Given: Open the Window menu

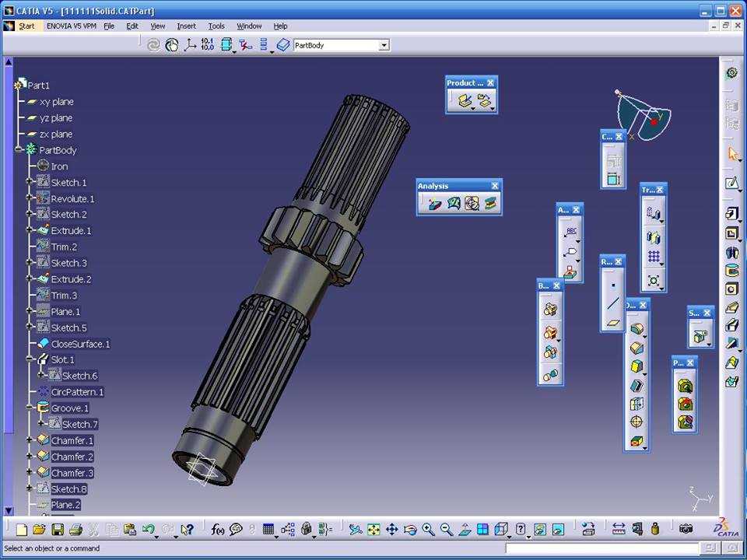Looking at the screenshot, I should click(249, 26).
